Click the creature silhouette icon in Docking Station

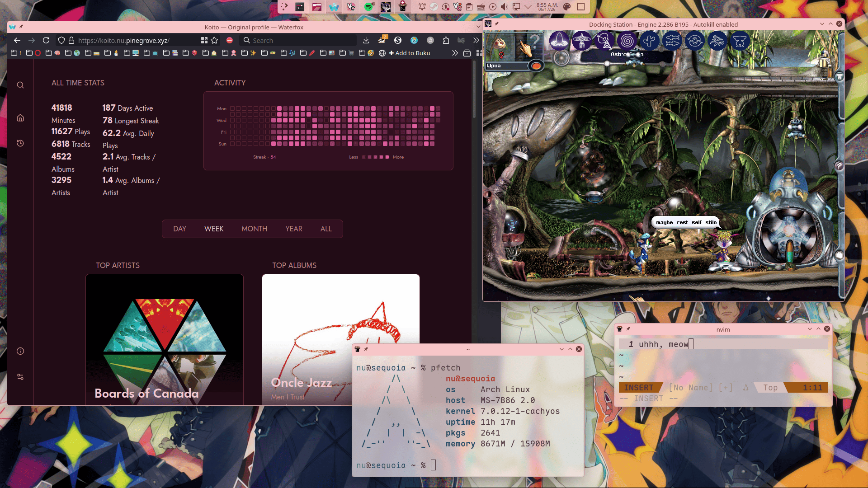click(x=740, y=41)
